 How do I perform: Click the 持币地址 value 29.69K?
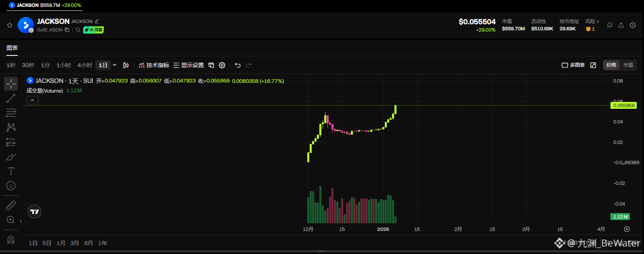tap(568, 29)
